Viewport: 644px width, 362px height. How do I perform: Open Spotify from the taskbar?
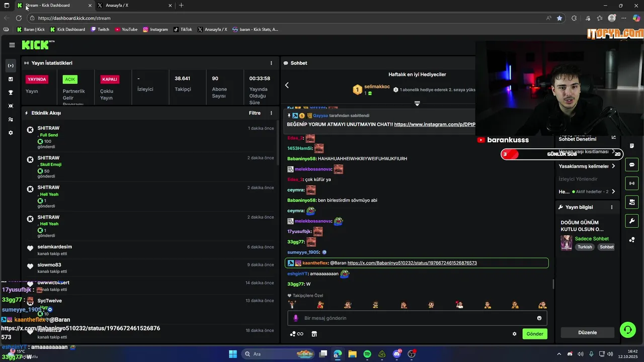click(x=367, y=354)
